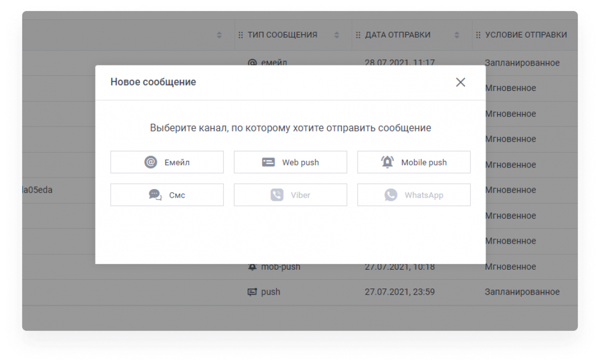The width and height of the screenshot is (600, 364).
Task: Click the @ icon in the емейл row
Action: click(252, 63)
